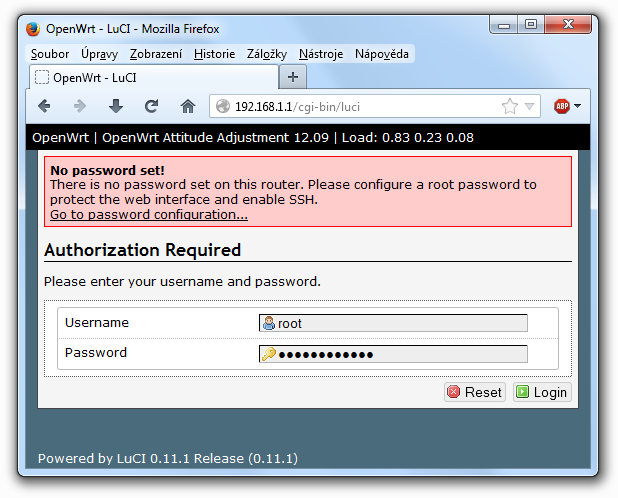Click the No password set! warning title
This screenshot has height=498, width=618.
pos(107,170)
